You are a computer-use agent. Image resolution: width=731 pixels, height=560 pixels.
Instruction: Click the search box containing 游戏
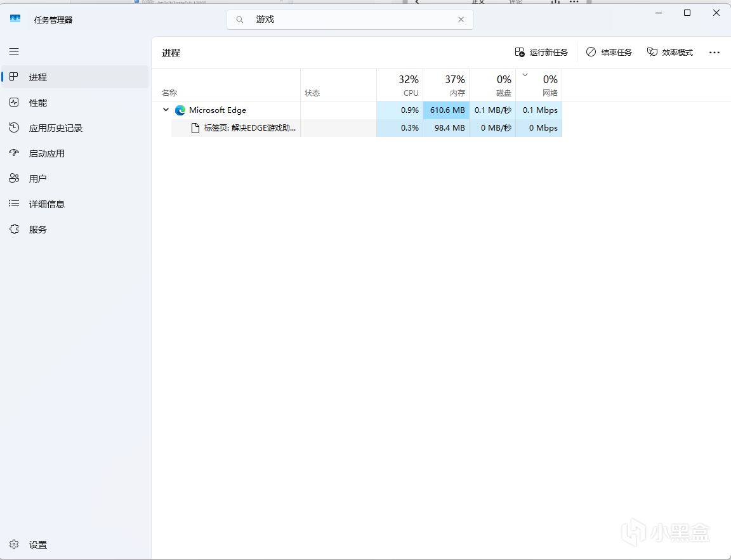[x=350, y=20]
